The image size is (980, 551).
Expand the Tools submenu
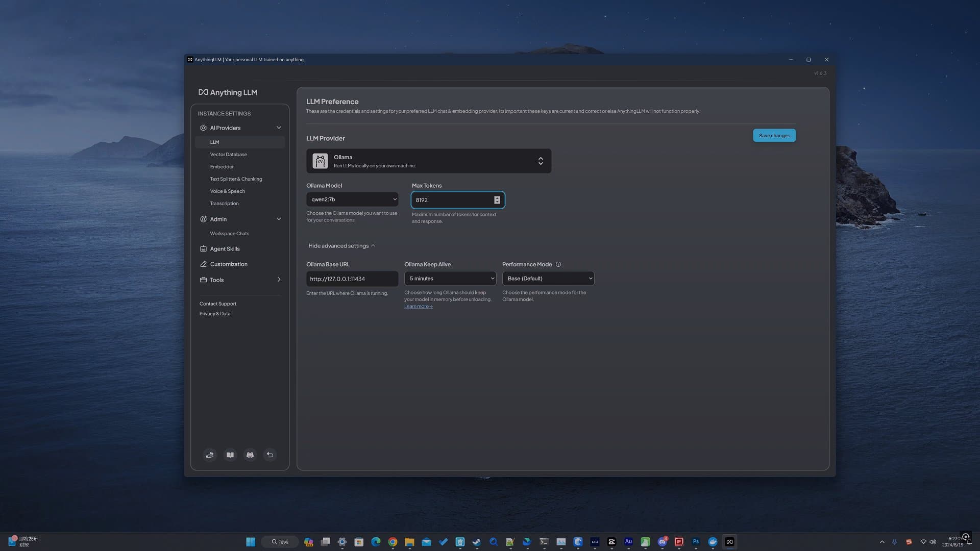pos(279,280)
